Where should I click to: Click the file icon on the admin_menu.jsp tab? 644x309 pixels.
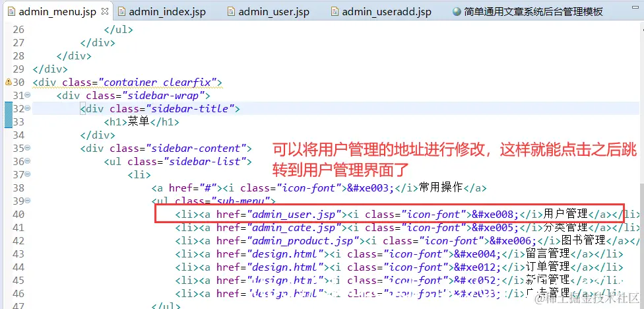pyautogui.click(x=11, y=11)
